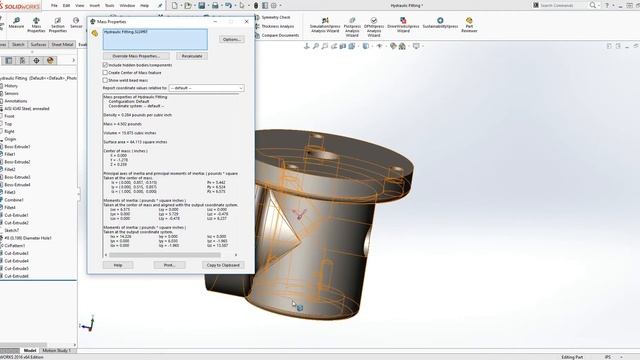Click the mass results horizontal scrollbar
640x360 pixels.
tap(165, 255)
